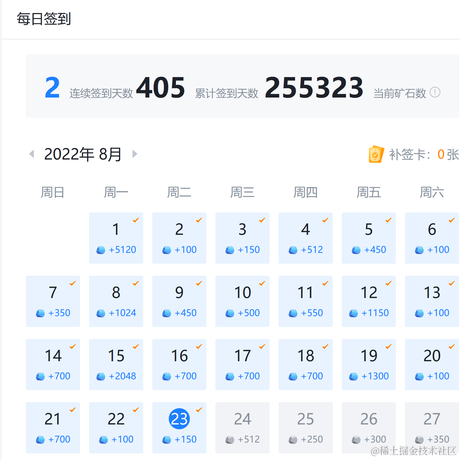Go to previous month arrow
The height and width of the screenshot is (460, 460).
click(32, 154)
